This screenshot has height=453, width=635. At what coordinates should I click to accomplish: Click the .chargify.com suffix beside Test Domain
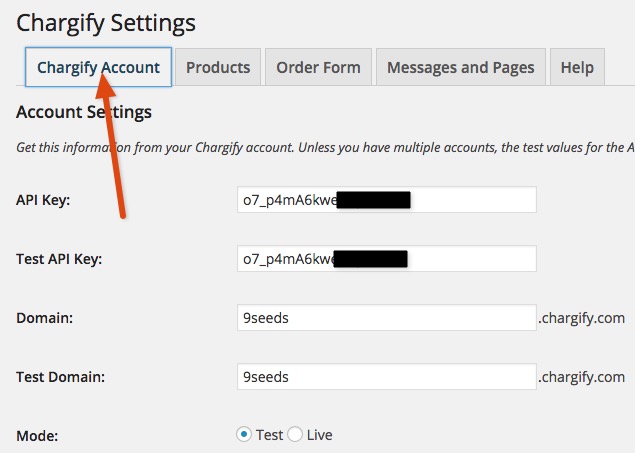(582, 378)
